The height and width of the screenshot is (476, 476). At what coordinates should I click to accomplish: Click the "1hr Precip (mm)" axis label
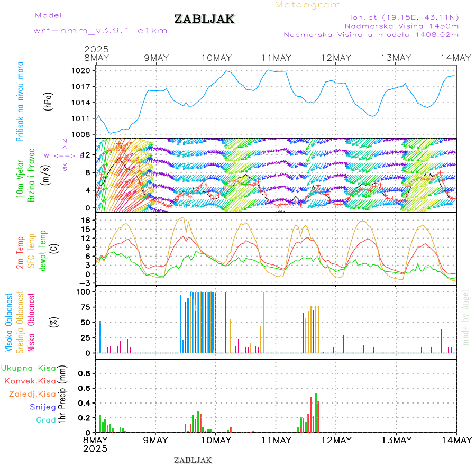62,394
